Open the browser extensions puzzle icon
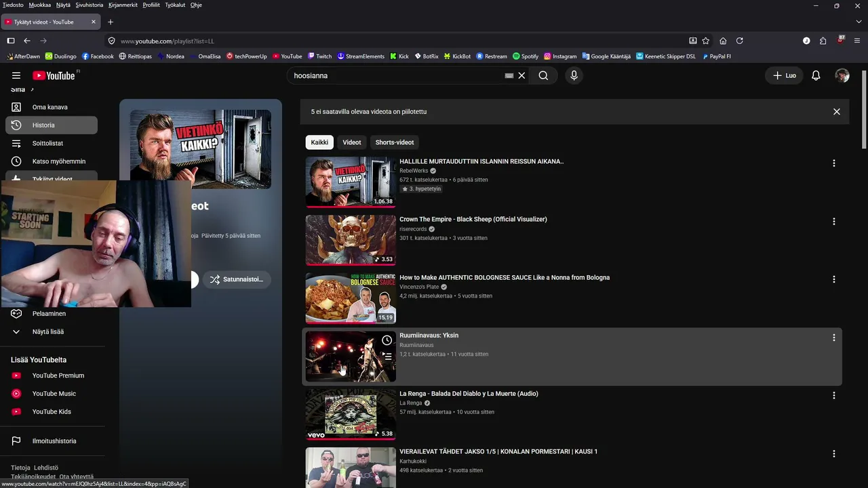This screenshot has height=488, width=868. [823, 41]
